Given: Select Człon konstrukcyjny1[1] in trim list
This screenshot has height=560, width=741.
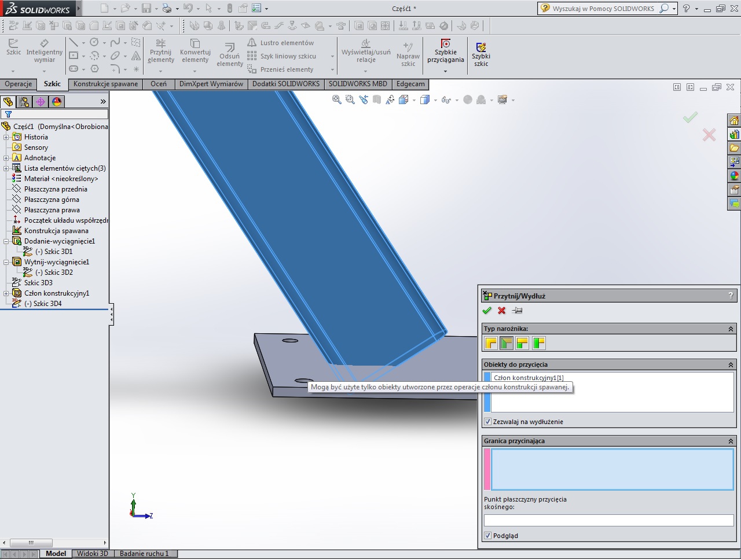Looking at the screenshot, I should point(529,378).
